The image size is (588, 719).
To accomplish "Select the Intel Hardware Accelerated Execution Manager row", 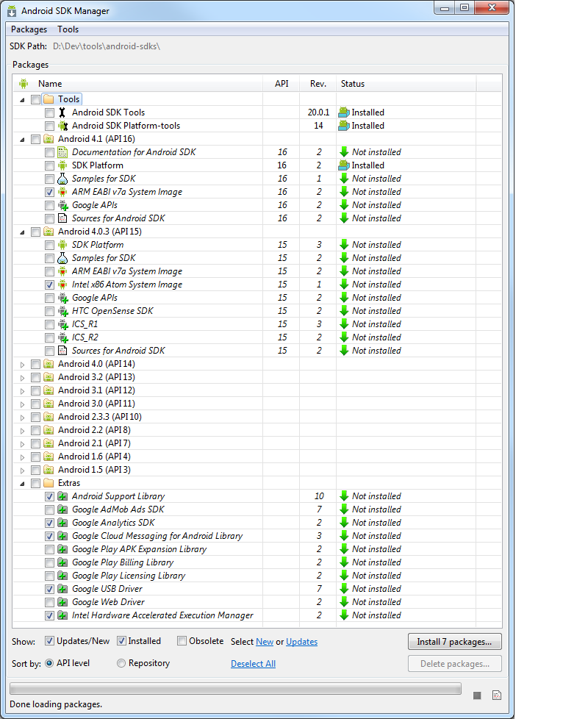I will click(257, 615).
